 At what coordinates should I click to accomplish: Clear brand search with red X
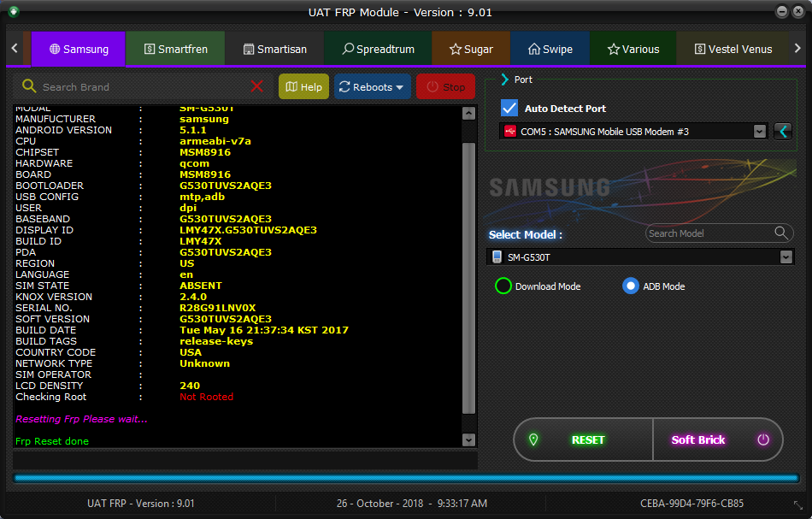[x=257, y=86]
